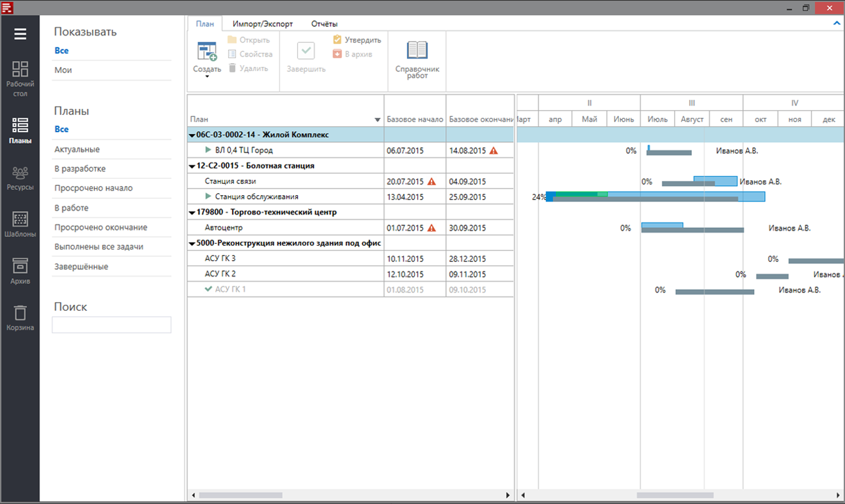Click the Станция связи blue Gantt bar
The height and width of the screenshot is (504, 845).
715,181
